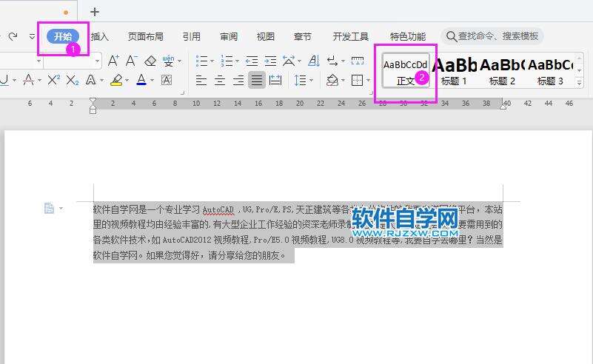Click the paragraph shading bucket icon
Image resolution: width=593 pixels, height=364 pixels.
coord(332,80)
